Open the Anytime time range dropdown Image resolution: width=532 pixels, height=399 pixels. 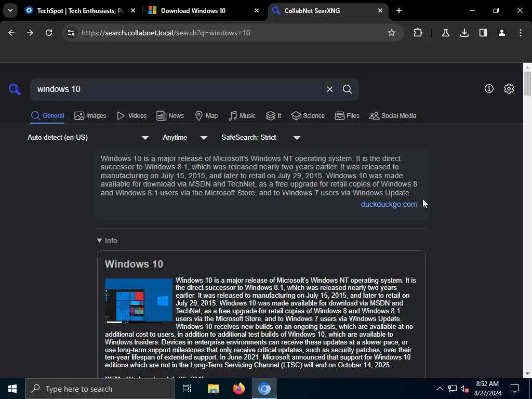click(185, 137)
